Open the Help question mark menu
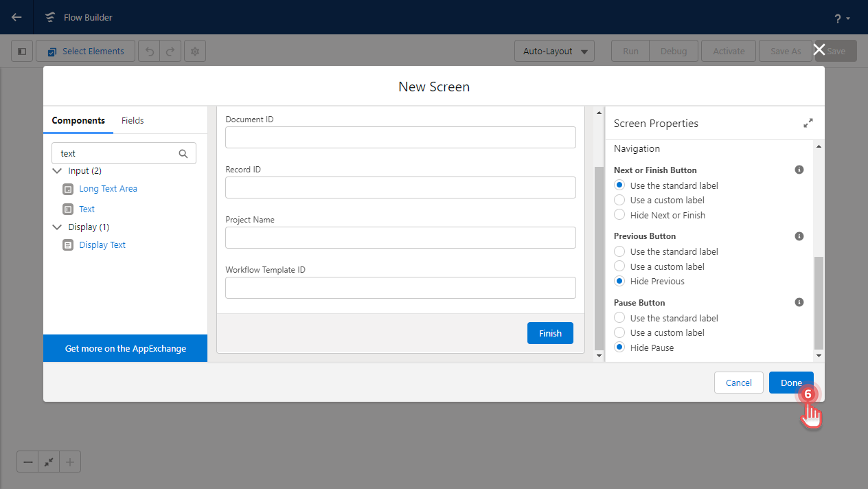 coord(836,17)
